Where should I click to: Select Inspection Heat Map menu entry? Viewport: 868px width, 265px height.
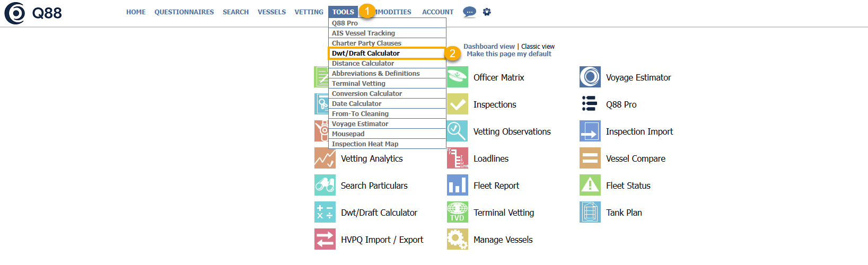pos(365,144)
